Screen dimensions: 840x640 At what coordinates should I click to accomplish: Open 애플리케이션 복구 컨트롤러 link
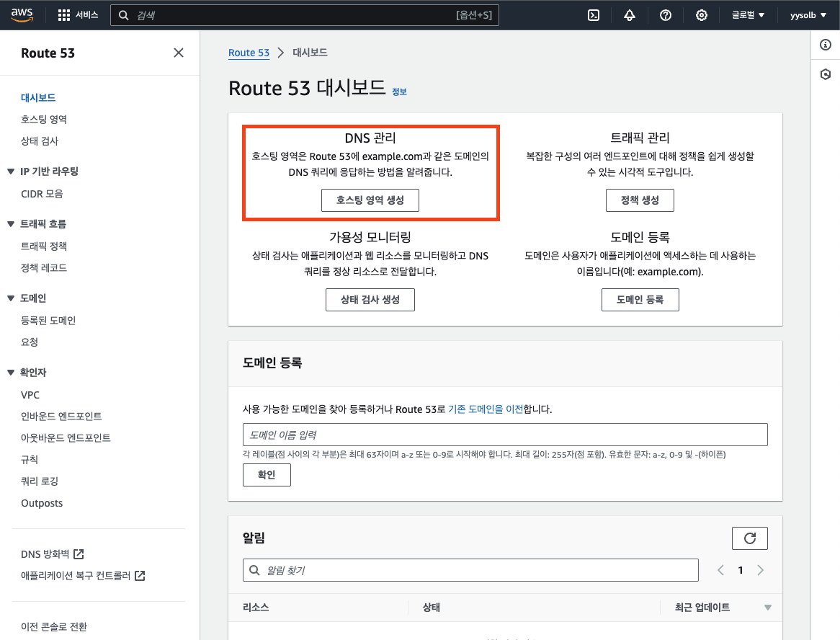coord(76,576)
